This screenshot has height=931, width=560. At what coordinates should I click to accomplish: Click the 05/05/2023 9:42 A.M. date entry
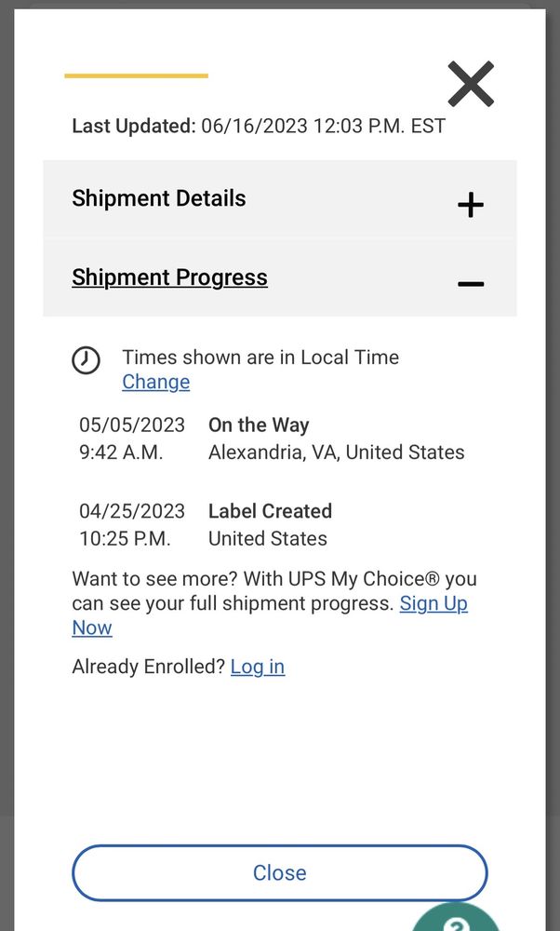pyautogui.click(x=131, y=439)
